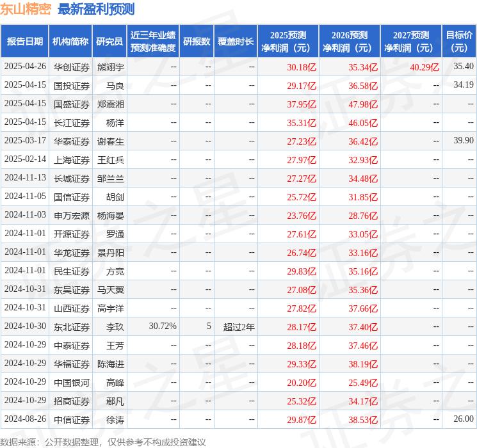Click the 东北证券 institution cell
Viewport: 477px width, 448px height.
coord(72,327)
